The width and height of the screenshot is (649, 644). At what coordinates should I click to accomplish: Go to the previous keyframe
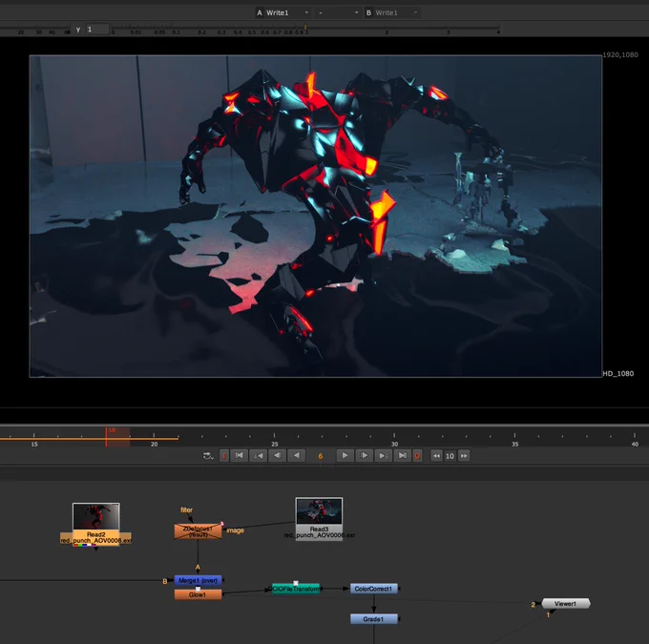[259, 456]
